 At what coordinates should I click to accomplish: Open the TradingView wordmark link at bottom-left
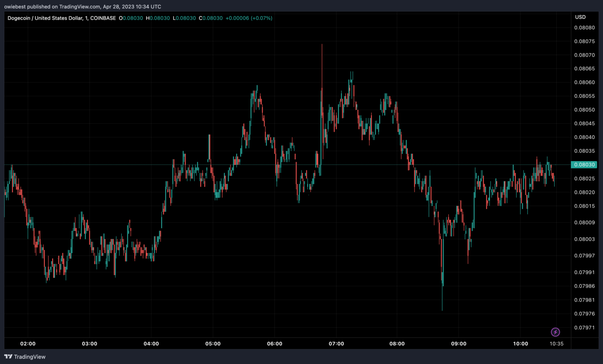29,357
